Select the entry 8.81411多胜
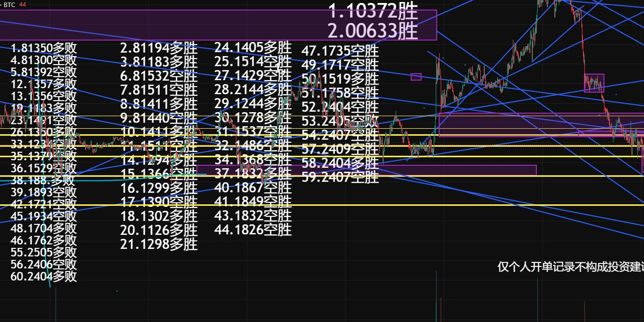 (x=159, y=104)
